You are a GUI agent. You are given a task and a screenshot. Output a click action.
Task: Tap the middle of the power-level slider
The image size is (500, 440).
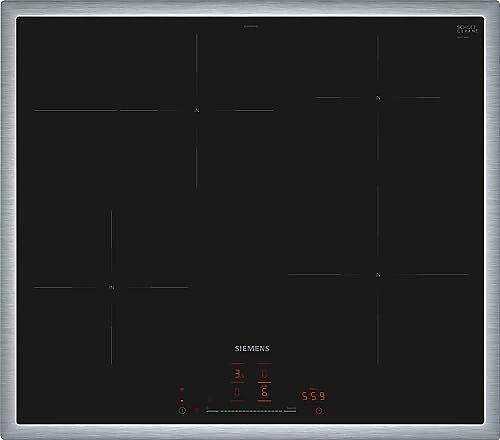(251, 411)
